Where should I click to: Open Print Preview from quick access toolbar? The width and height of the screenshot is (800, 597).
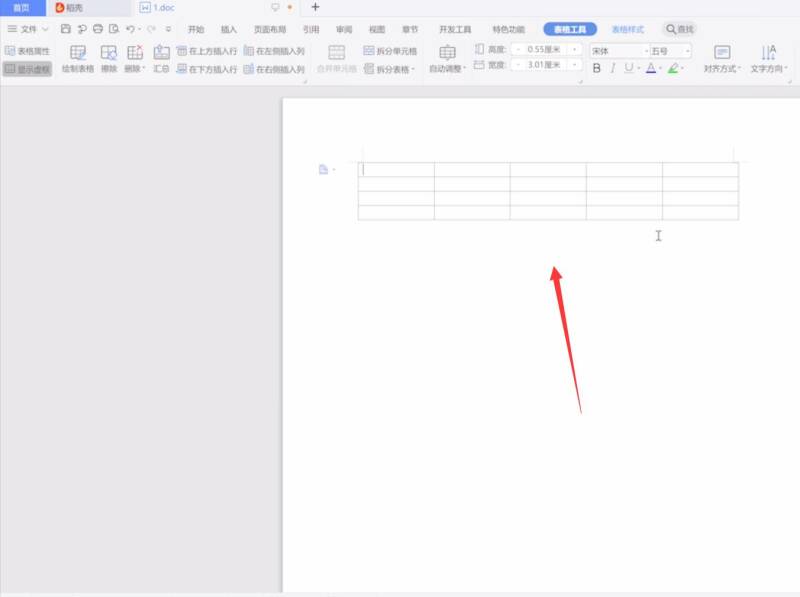114,29
